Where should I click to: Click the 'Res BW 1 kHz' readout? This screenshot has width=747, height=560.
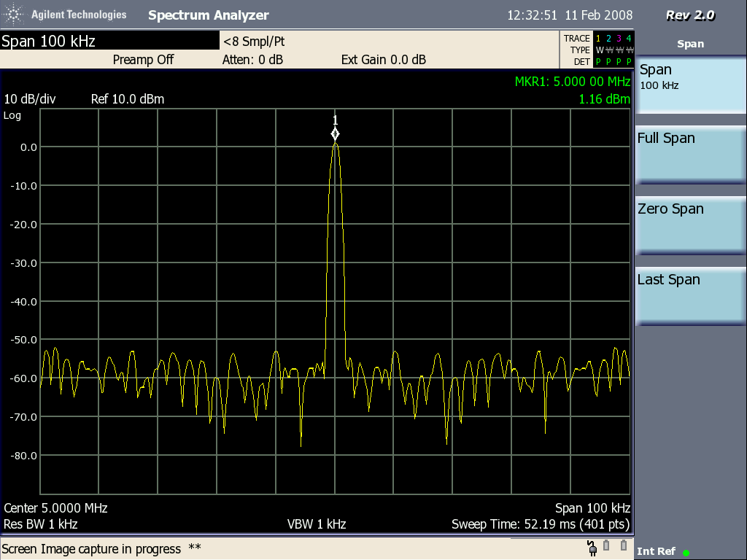coord(41,524)
